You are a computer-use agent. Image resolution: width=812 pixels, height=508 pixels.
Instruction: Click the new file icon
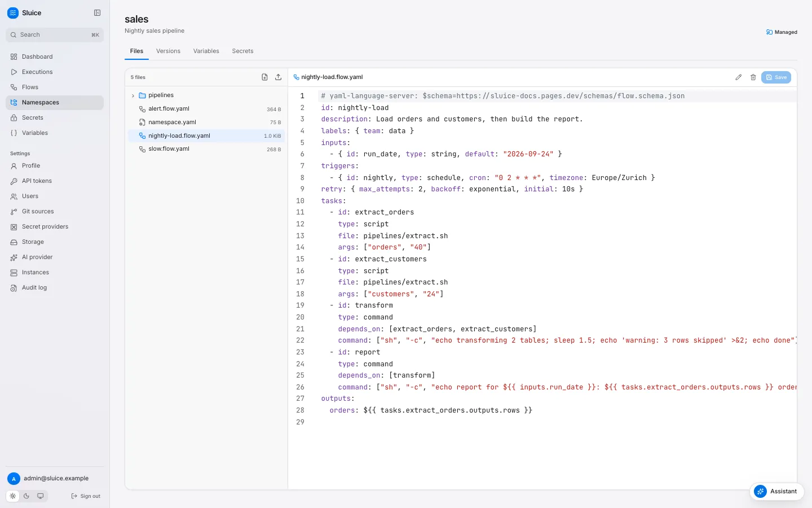coord(264,77)
